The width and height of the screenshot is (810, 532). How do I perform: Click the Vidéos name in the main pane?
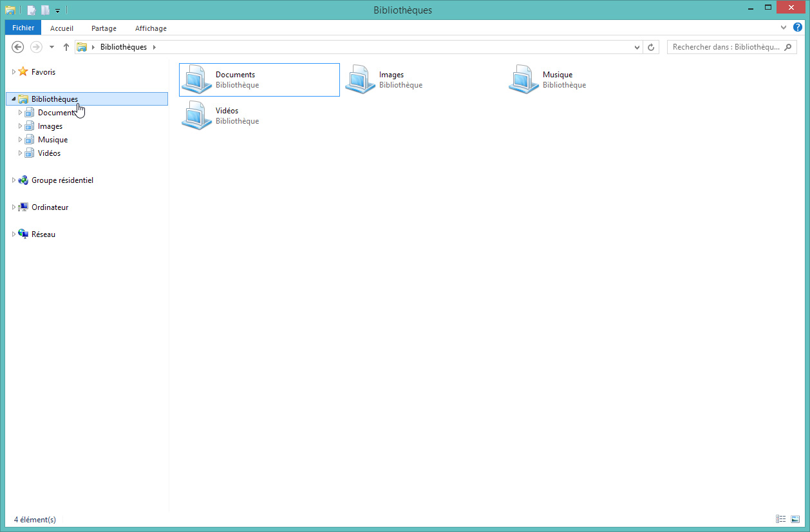click(227, 111)
